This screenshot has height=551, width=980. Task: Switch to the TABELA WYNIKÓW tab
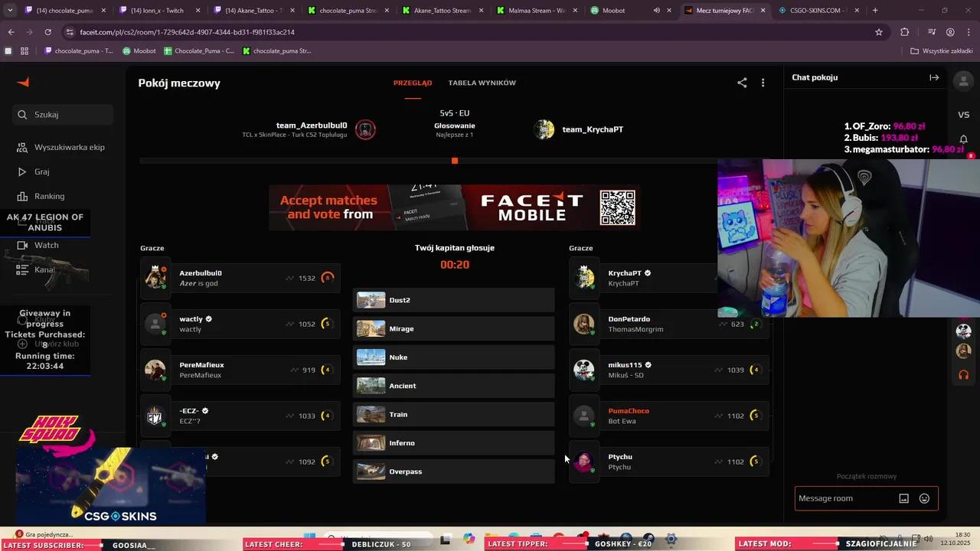tap(482, 83)
